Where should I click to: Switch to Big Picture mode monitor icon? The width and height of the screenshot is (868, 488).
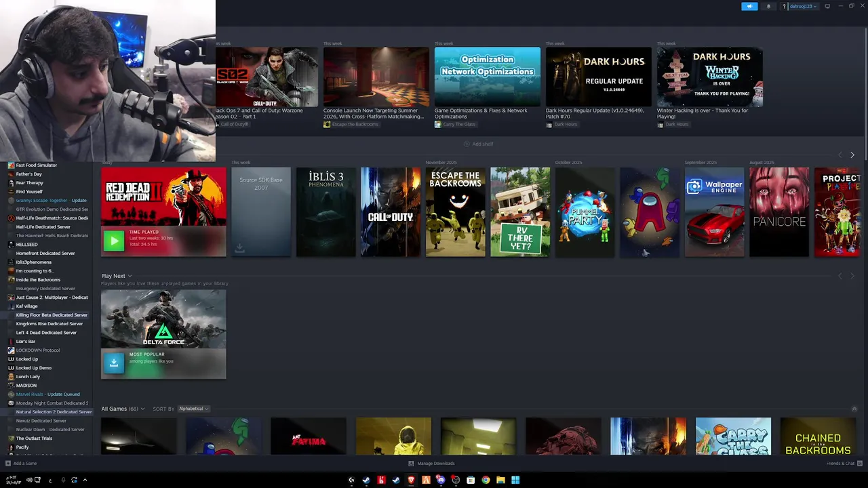click(x=827, y=6)
